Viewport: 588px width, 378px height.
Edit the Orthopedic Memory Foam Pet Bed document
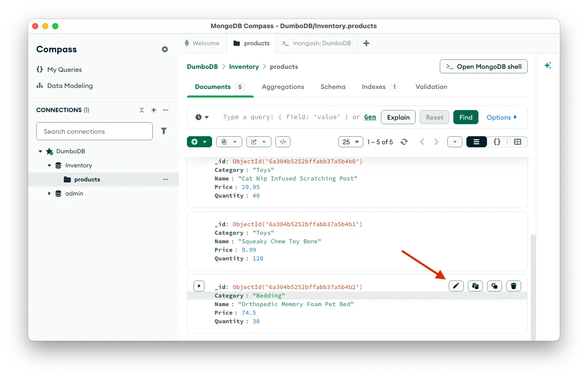[x=456, y=286]
